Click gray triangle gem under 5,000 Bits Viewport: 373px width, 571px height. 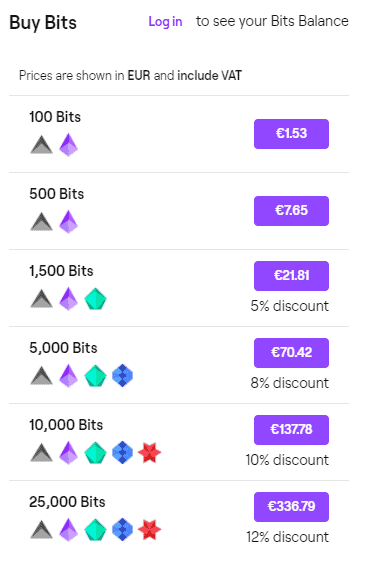click(x=42, y=376)
